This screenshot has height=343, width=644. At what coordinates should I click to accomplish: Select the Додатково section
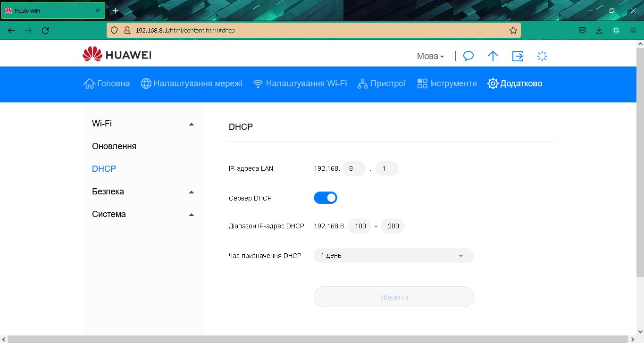click(515, 84)
